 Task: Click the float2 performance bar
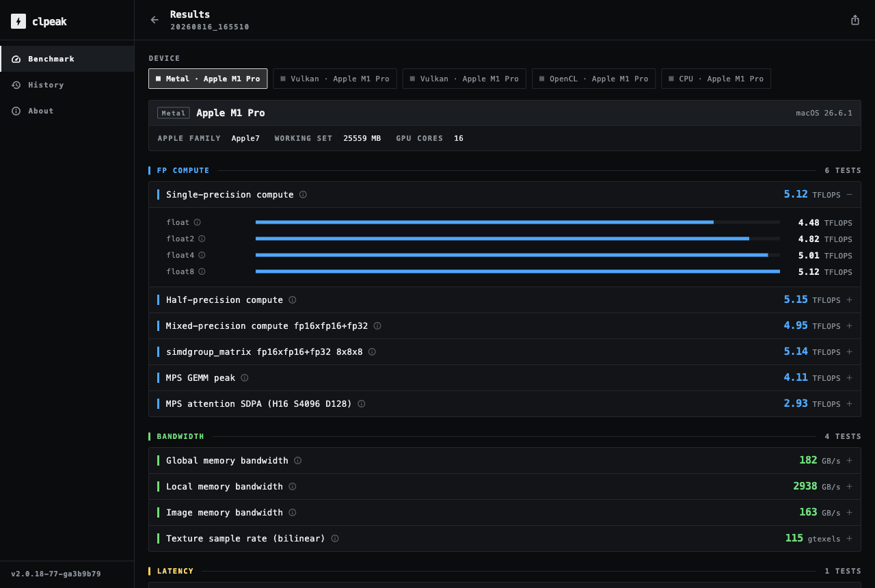click(x=517, y=239)
